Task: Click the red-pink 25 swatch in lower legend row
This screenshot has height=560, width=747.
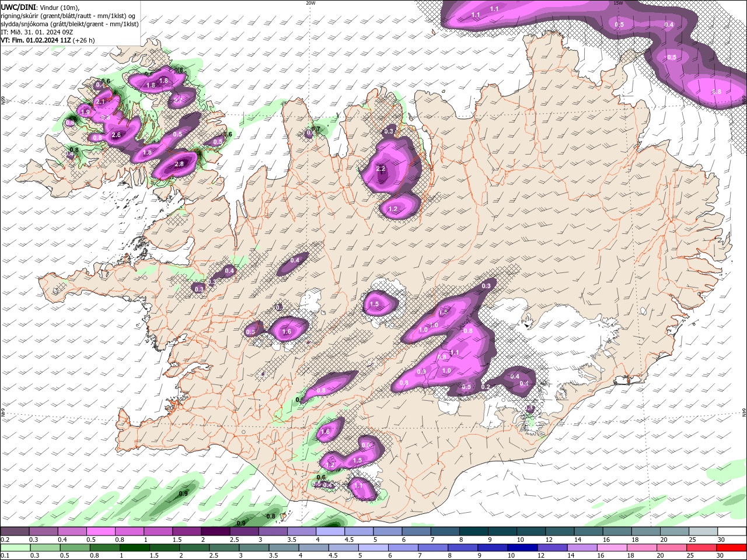Action: pos(701,548)
